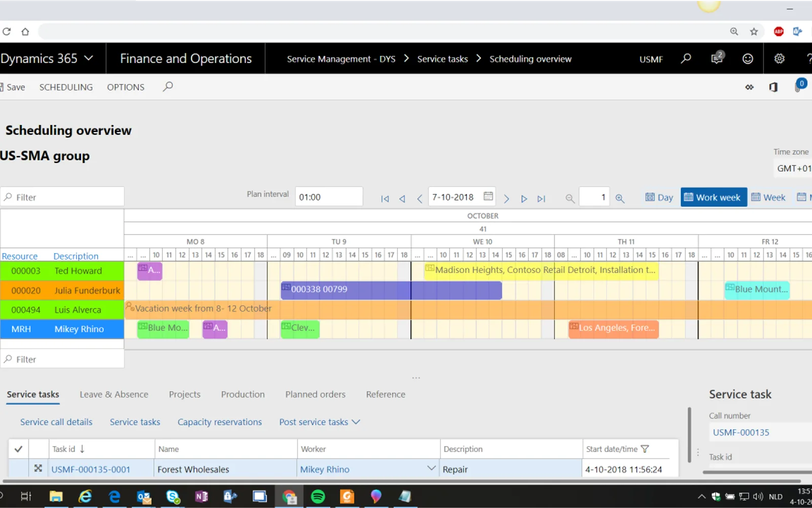
Task: Open the messages notification icon
Action: click(x=717, y=58)
